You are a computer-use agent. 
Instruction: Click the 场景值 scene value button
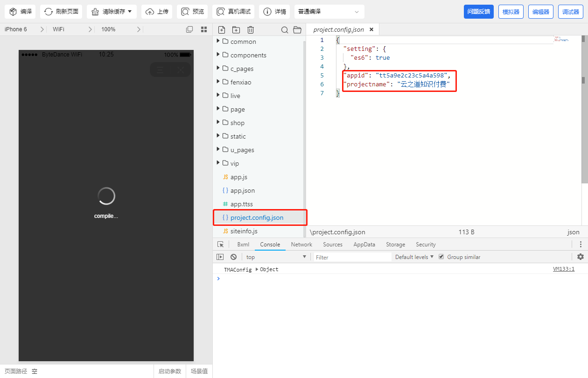[x=199, y=371]
